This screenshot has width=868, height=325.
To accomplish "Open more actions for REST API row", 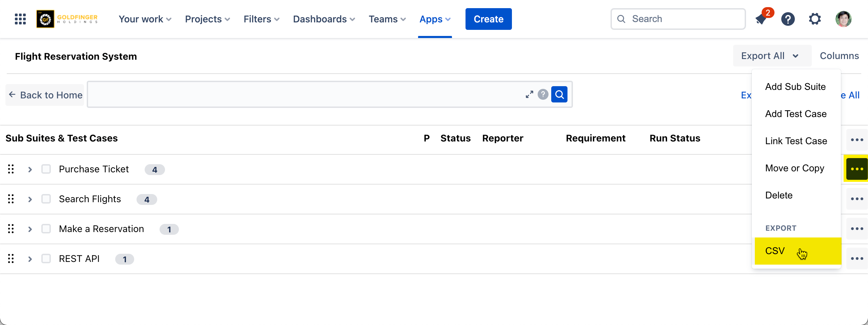I will 857,259.
